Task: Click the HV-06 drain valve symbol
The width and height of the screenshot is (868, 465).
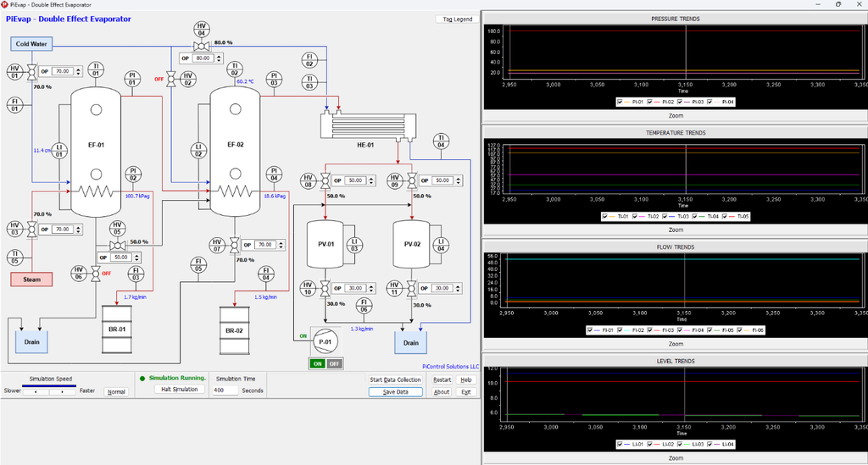Action: (x=95, y=273)
